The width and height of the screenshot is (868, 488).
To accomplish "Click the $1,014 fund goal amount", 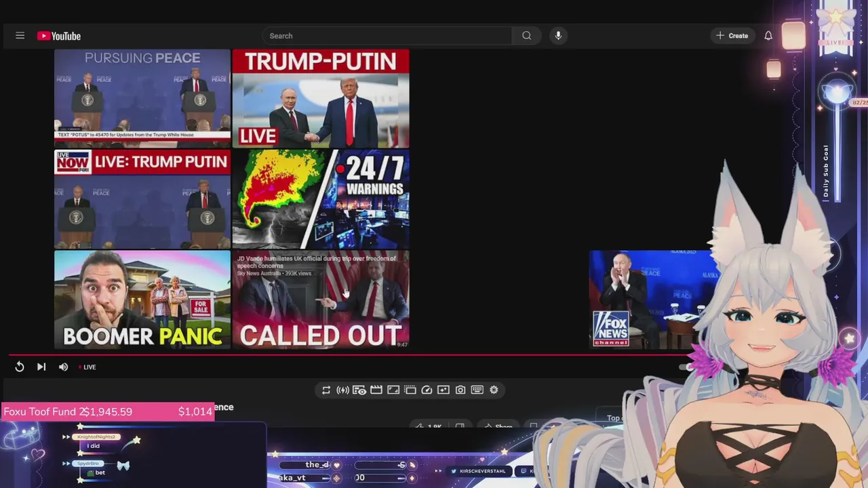I will (x=195, y=411).
